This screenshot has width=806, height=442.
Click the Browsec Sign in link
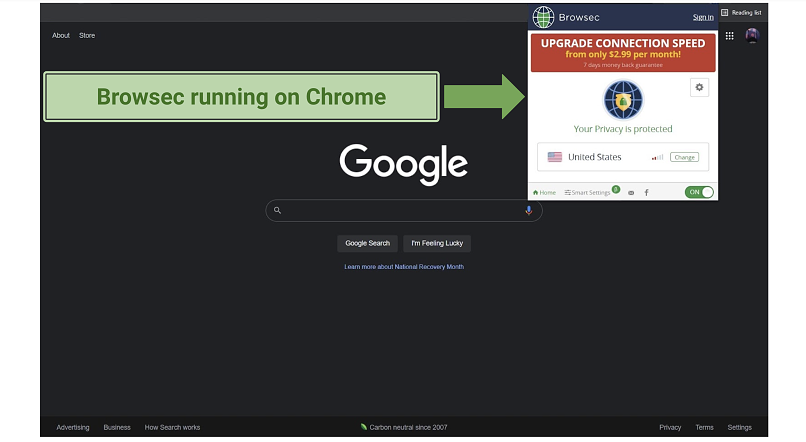point(703,17)
